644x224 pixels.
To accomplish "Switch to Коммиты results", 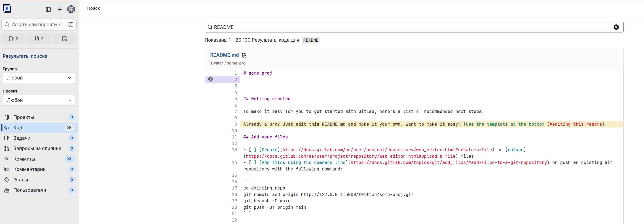I will point(24,159).
